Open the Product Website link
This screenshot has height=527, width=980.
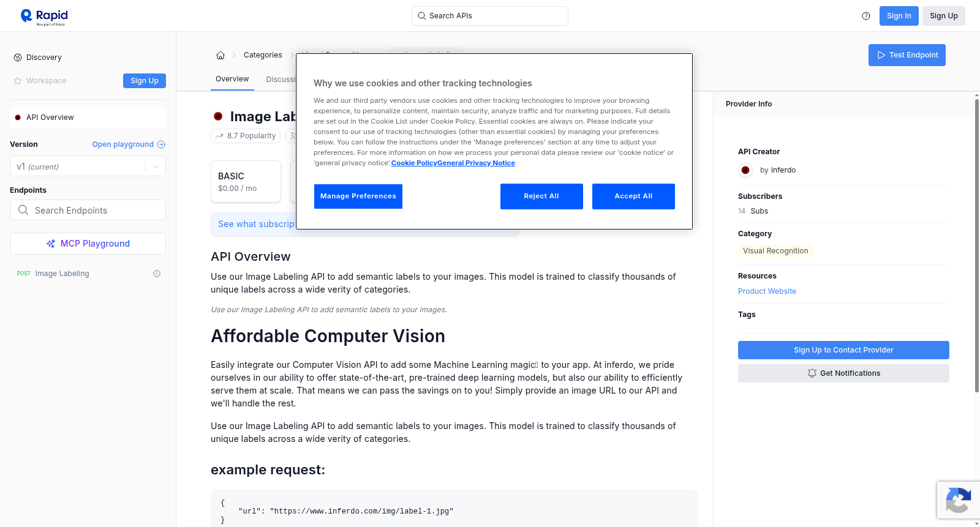(767, 291)
